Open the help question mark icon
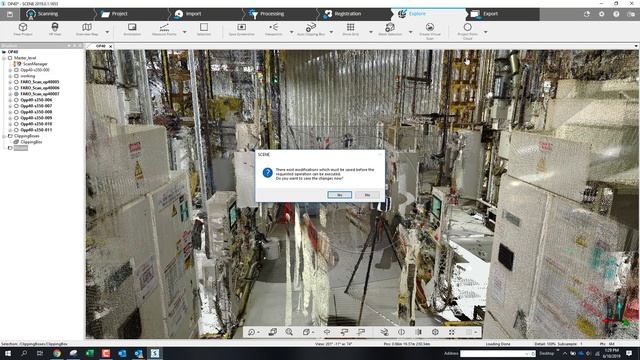 coord(616,14)
